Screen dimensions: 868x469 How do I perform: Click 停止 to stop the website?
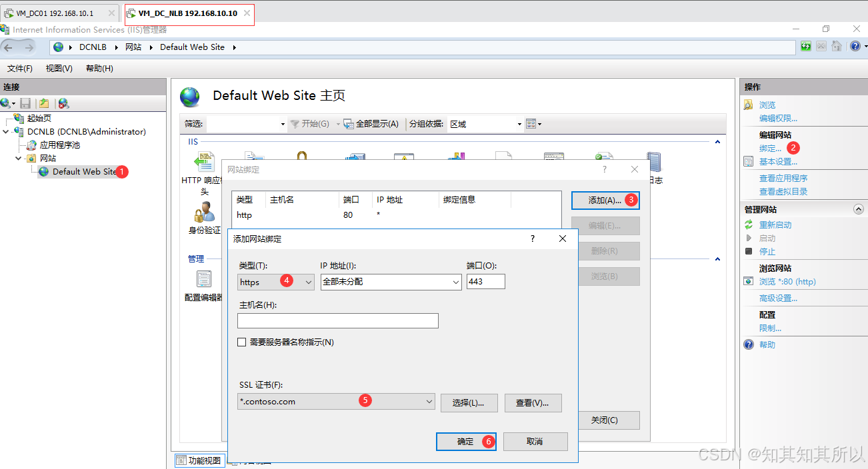click(767, 252)
